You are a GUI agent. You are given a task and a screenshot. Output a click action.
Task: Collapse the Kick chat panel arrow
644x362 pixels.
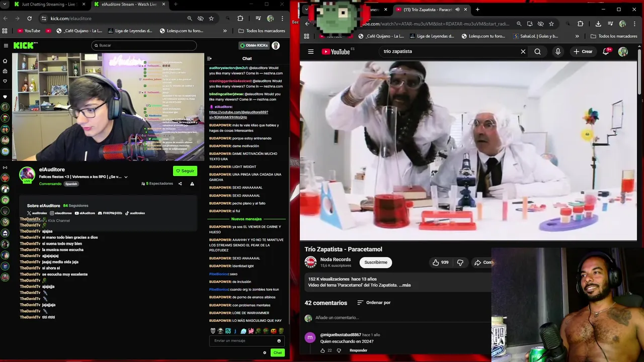click(209, 59)
